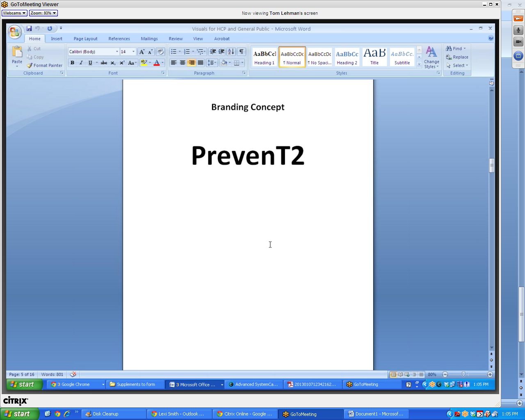
Task: Apply strikethrough formatting
Action: point(104,63)
